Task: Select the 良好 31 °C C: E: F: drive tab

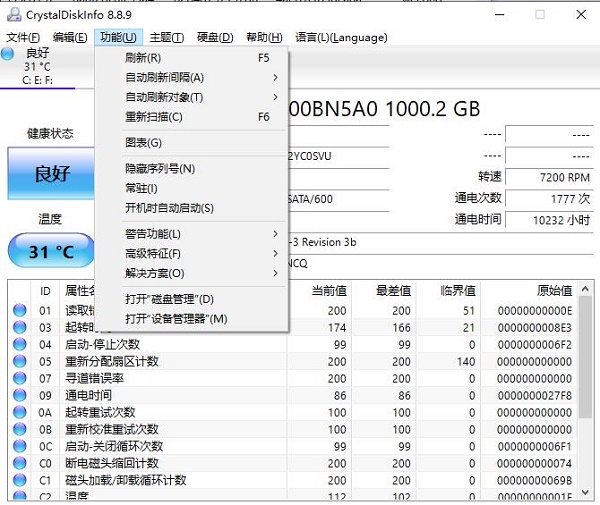Action: coord(38,66)
